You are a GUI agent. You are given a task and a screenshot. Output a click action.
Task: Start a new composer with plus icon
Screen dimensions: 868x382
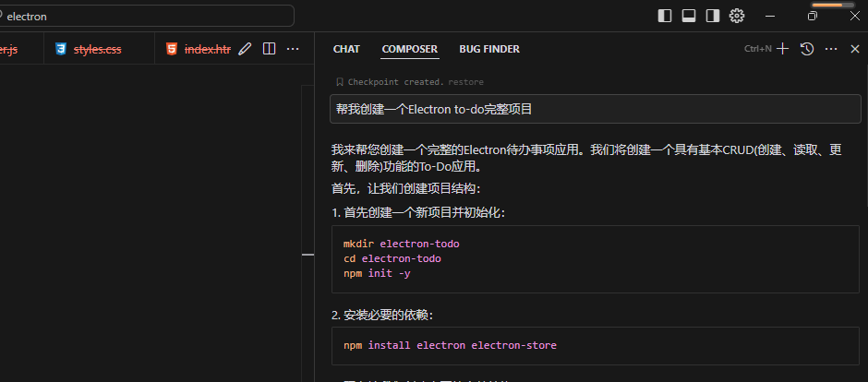click(783, 49)
